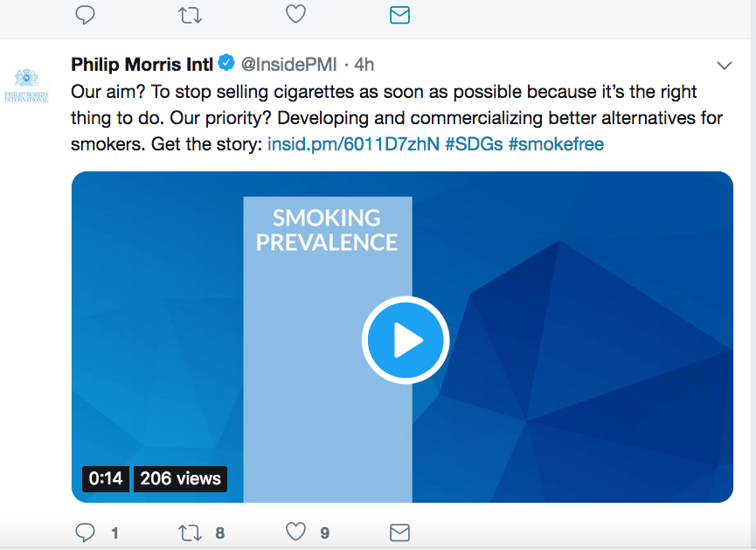
Task: Click the reply icon on the top tweet
Action: [x=85, y=15]
